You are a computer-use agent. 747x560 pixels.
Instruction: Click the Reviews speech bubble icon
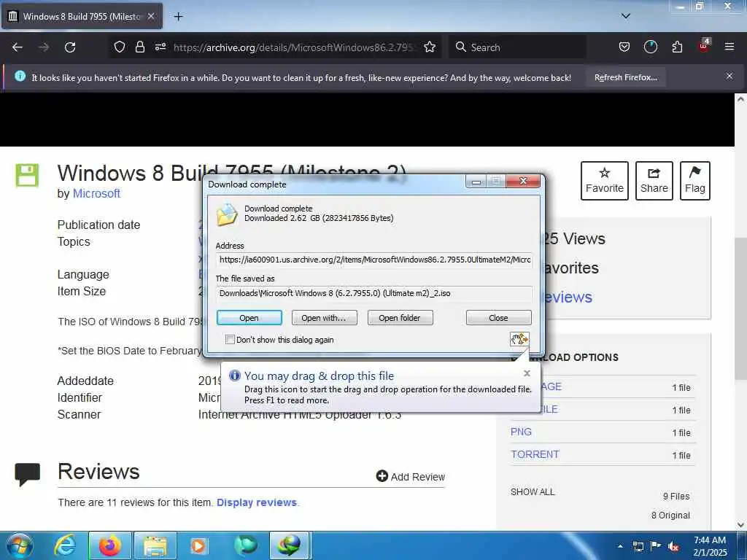[27, 474]
